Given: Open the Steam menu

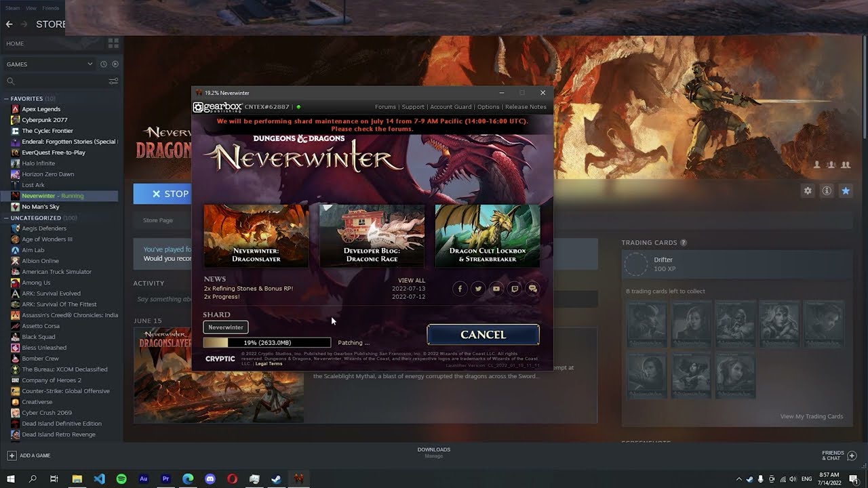Looking at the screenshot, I should tap(13, 8).
